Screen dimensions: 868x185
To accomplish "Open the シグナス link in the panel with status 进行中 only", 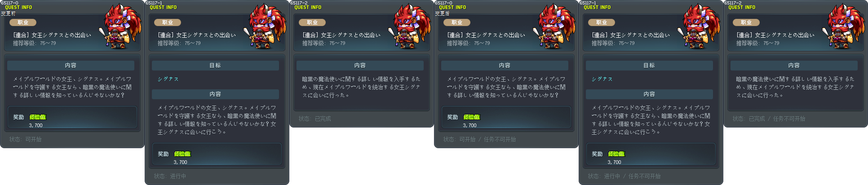I will point(168,79).
